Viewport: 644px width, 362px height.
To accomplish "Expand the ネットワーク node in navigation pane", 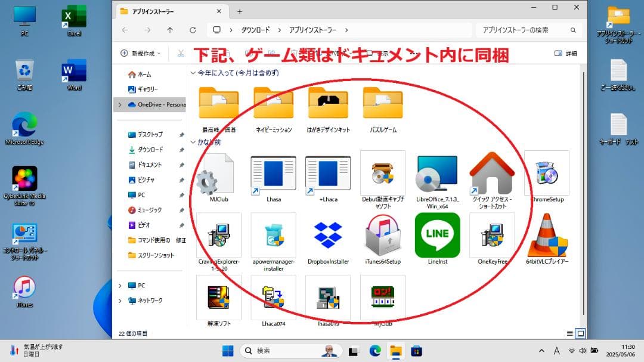I will click(x=120, y=301).
